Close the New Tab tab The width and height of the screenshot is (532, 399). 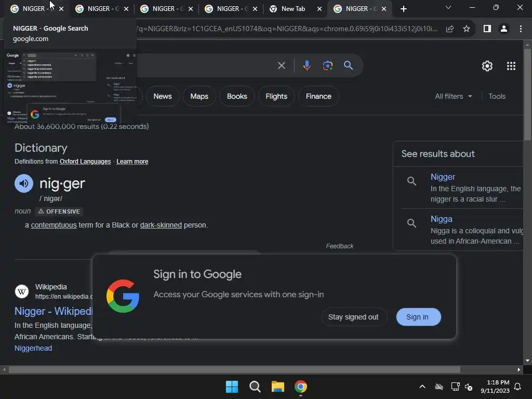pyautogui.click(x=320, y=9)
